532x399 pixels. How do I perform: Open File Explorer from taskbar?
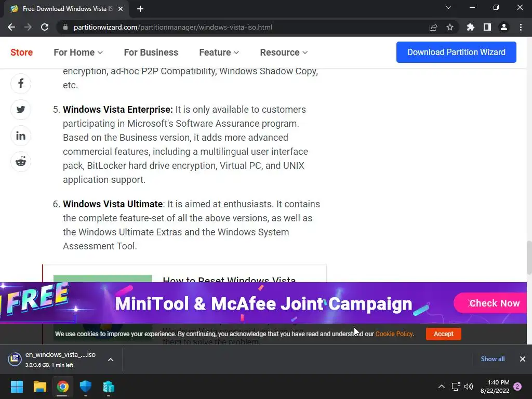[x=39, y=387]
